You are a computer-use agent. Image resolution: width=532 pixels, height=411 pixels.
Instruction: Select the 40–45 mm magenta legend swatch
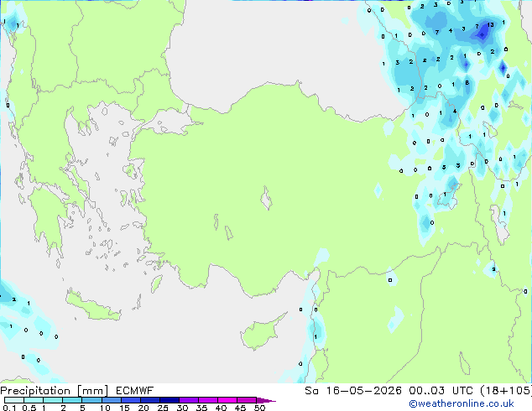(227, 400)
